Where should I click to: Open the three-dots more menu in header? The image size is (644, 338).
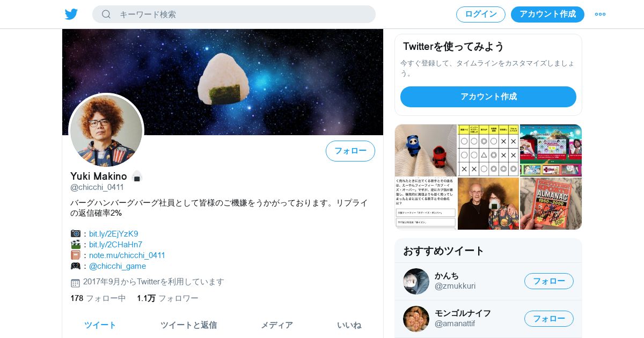(600, 14)
